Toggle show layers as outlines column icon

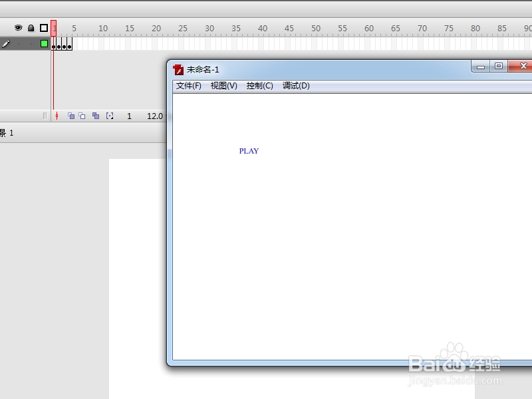[x=44, y=28]
